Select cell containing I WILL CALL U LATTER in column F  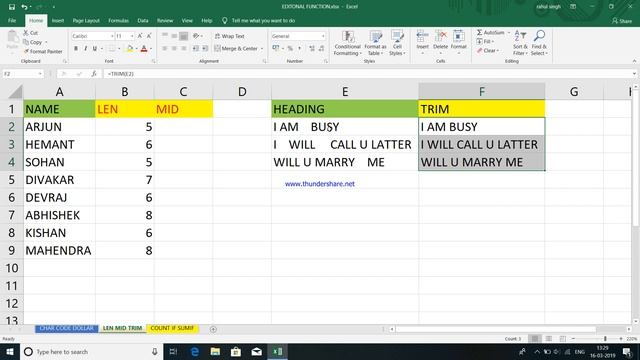coord(482,144)
